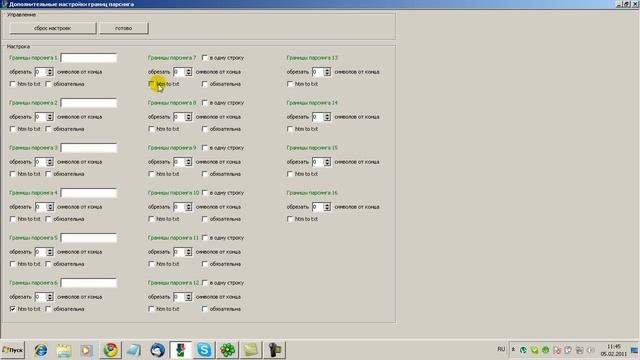
Task: Click the taskbar icon between Chrome and Thunderbird
Action: click(x=133, y=350)
